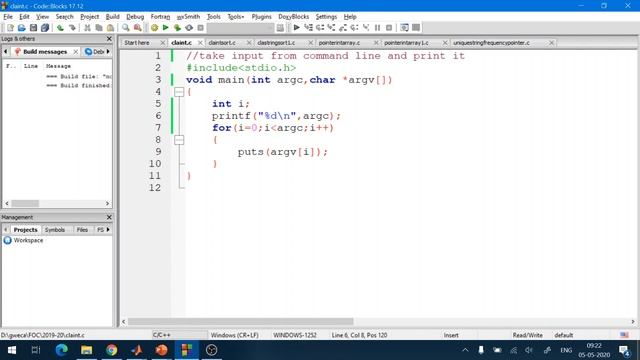This screenshot has height=360, width=640.
Task: Select the Workspace tree item
Action: coord(28,240)
